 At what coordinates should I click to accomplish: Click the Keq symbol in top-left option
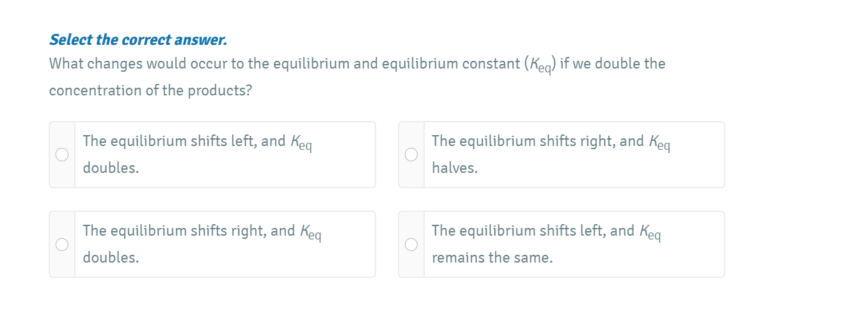coord(301,143)
